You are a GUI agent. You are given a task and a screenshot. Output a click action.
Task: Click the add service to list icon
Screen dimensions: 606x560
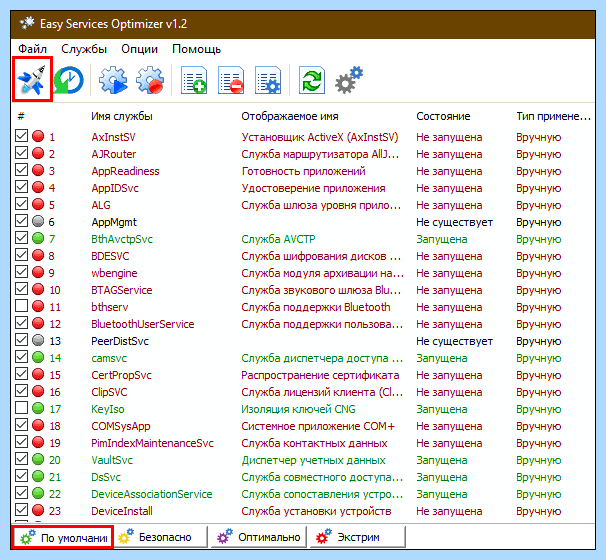tap(194, 80)
